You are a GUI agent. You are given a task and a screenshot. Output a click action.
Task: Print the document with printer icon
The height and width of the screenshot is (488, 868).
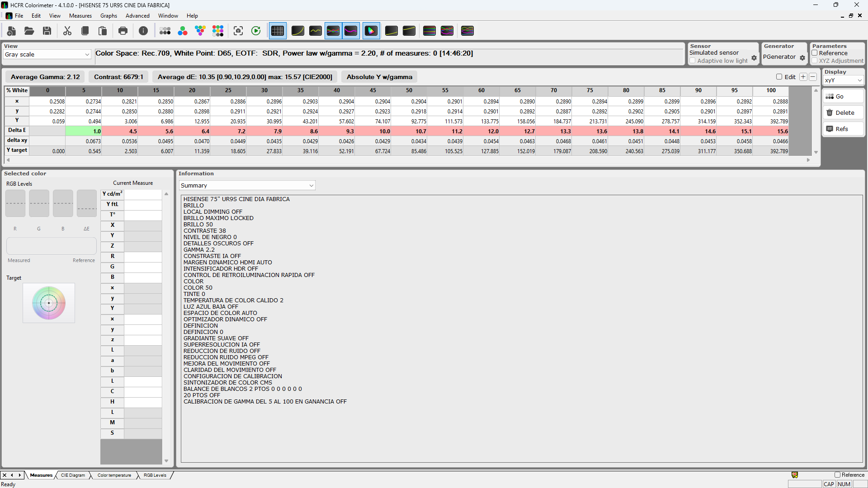123,31
